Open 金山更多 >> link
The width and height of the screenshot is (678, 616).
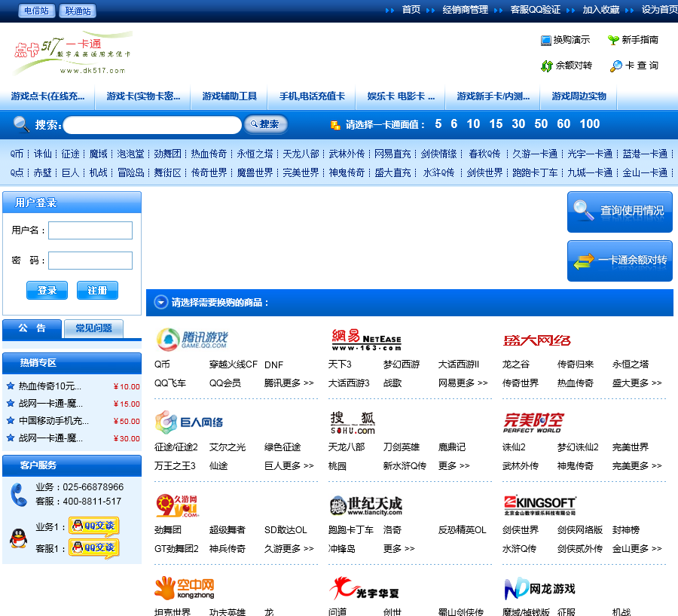637,549
